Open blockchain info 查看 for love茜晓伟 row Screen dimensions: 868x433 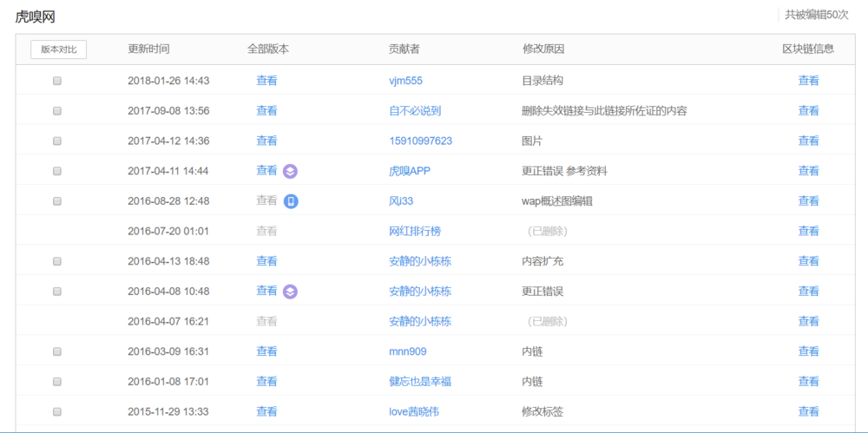[x=808, y=411]
